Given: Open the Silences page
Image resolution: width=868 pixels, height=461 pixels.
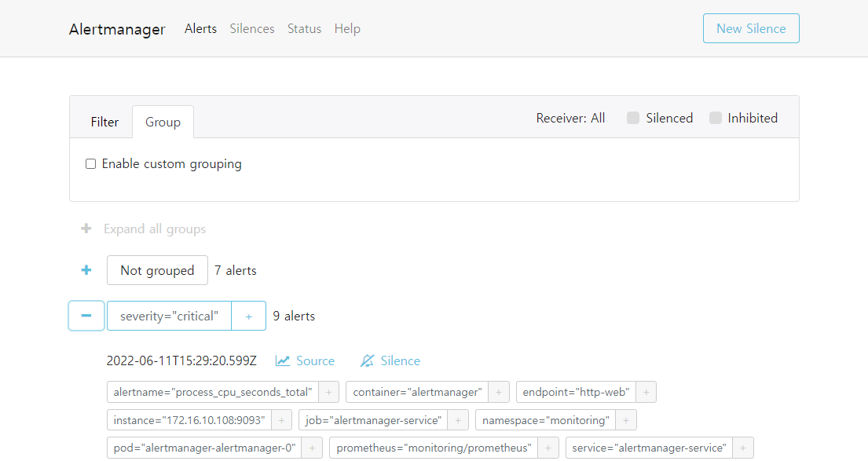Looking at the screenshot, I should 252,29.
